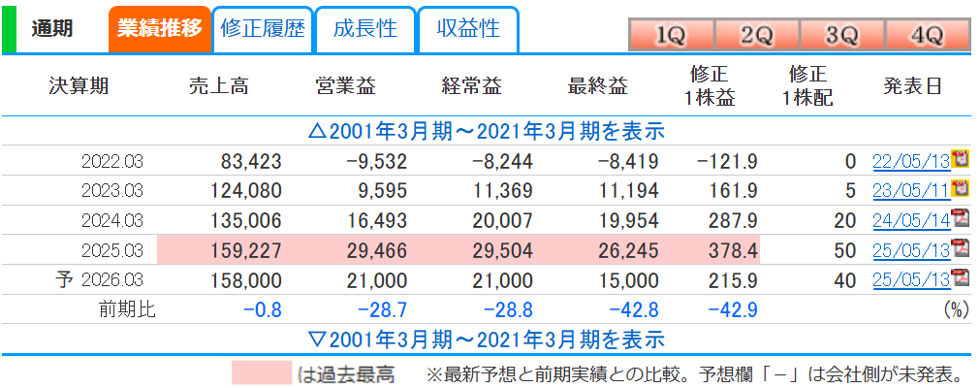Select the 3Q button
Screen dimensions: 980x388
click(x=841, y=36)
